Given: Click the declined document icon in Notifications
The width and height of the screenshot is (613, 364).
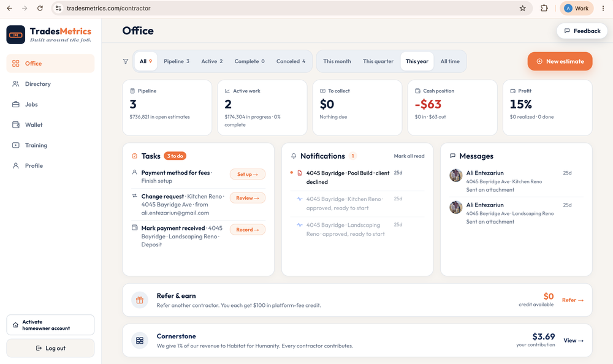Looking at the screenshot, I should coord(300,173).
